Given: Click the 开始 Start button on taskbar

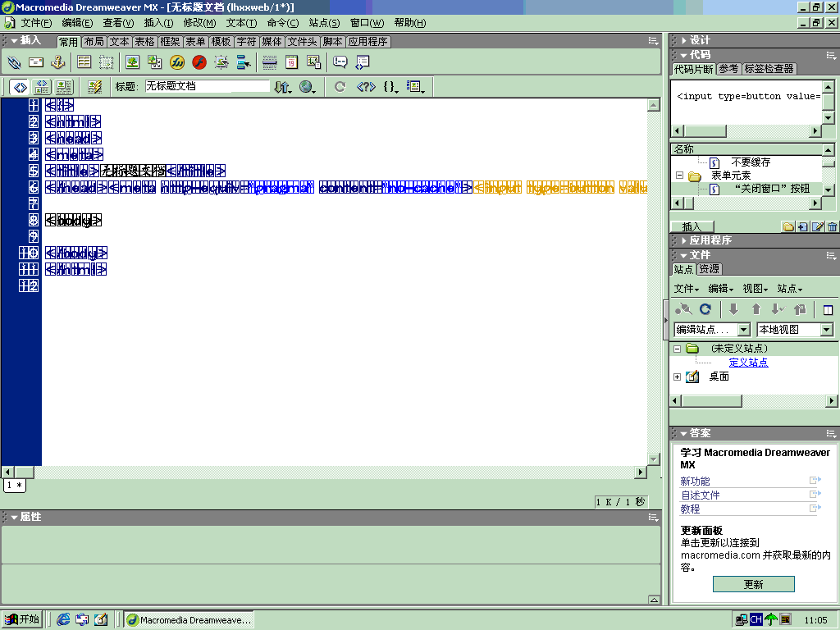Looking at the screenshot, I should point(22,619).
